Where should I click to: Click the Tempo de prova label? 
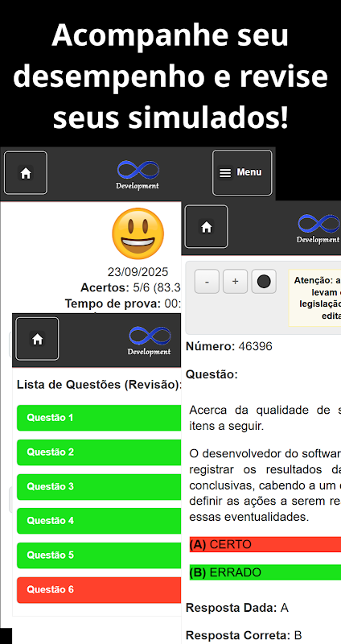point(113,304)
